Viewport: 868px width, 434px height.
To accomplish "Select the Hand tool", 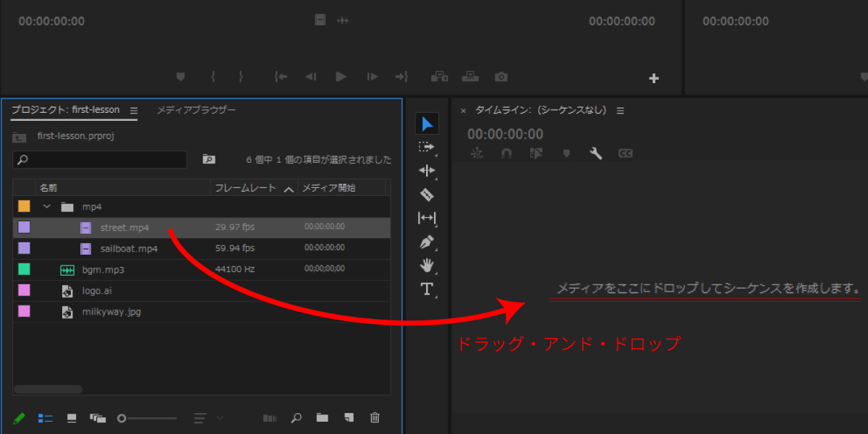I will pos(427,265).
